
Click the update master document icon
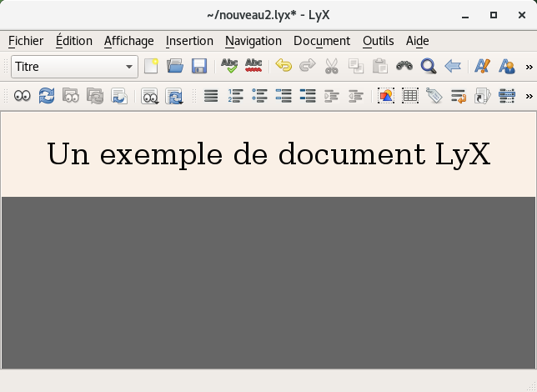click(x=95, y=96)
